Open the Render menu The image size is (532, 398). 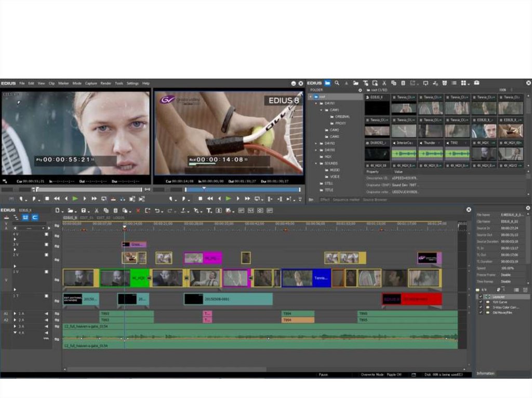coord(105,83)
